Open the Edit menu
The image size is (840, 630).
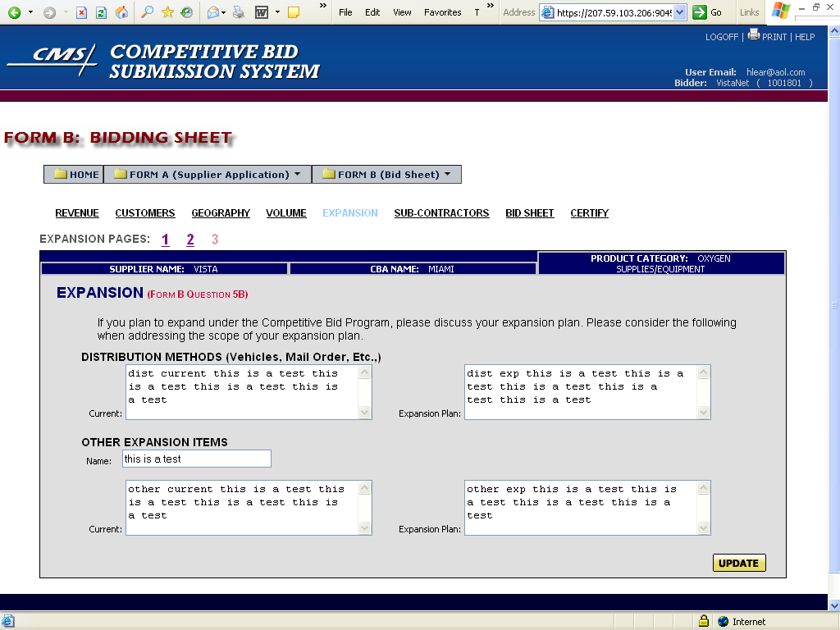click(372, 12)
